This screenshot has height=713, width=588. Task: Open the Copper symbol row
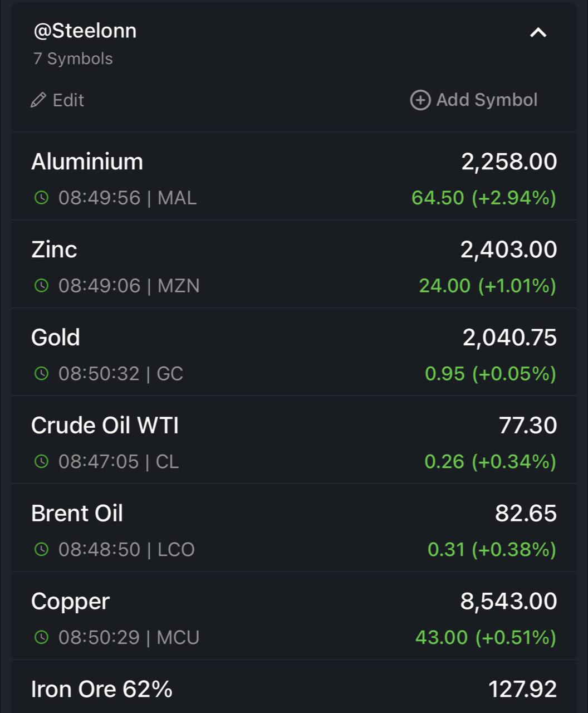pyautogui.click(x=294, y=616)
